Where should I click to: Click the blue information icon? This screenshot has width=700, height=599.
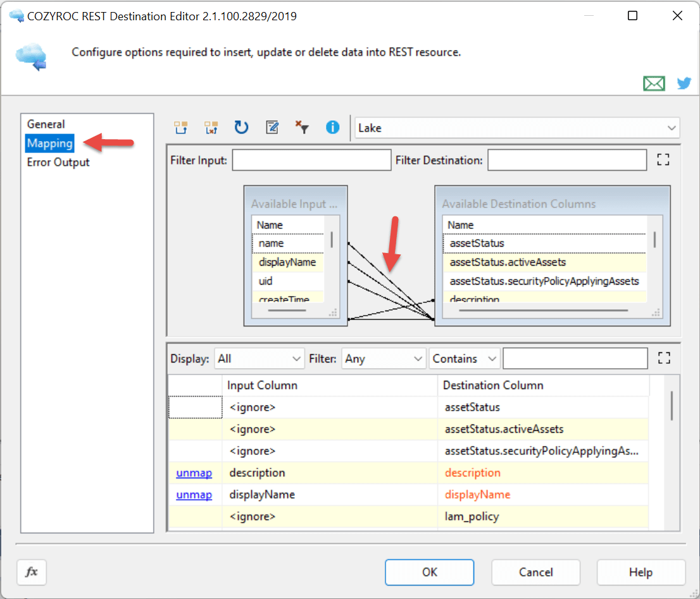pyautogui.click(x=332, y=128)
